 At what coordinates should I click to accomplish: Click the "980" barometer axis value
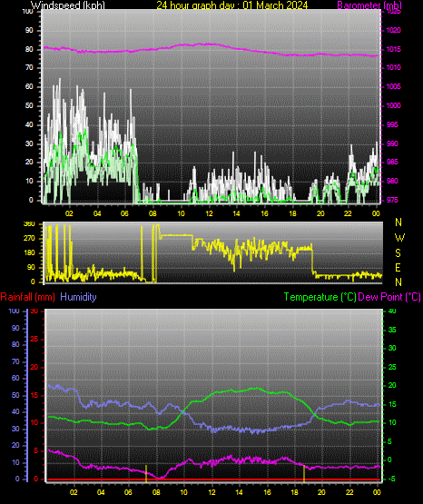click(x=392, y=181)
